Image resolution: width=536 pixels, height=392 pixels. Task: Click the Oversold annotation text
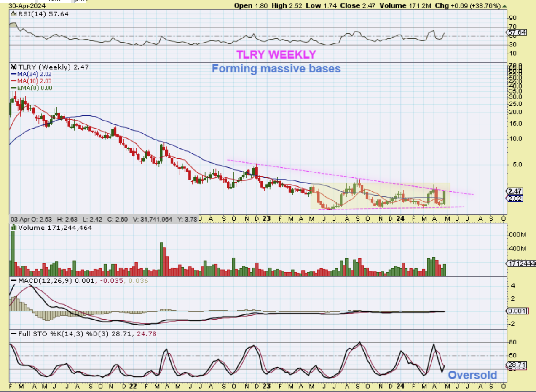(x=472, y=375)
